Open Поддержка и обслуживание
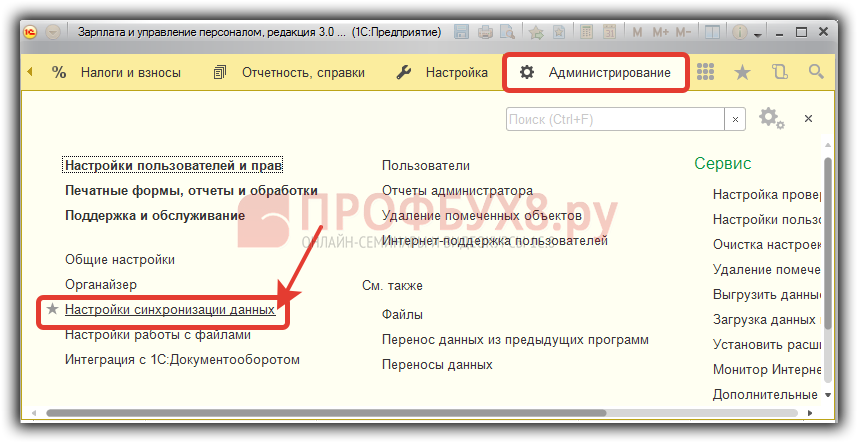The width and height of the screenshot is (858, 443). [155, 215]
